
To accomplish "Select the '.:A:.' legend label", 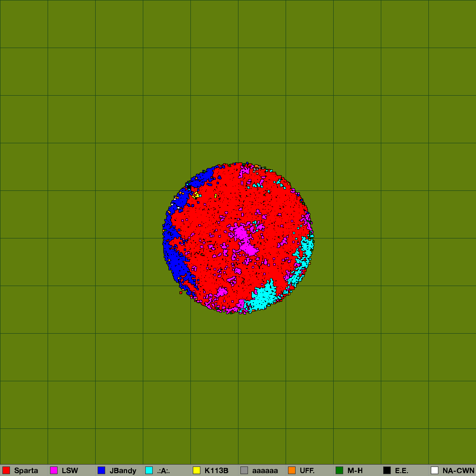I will click(164, 471).
